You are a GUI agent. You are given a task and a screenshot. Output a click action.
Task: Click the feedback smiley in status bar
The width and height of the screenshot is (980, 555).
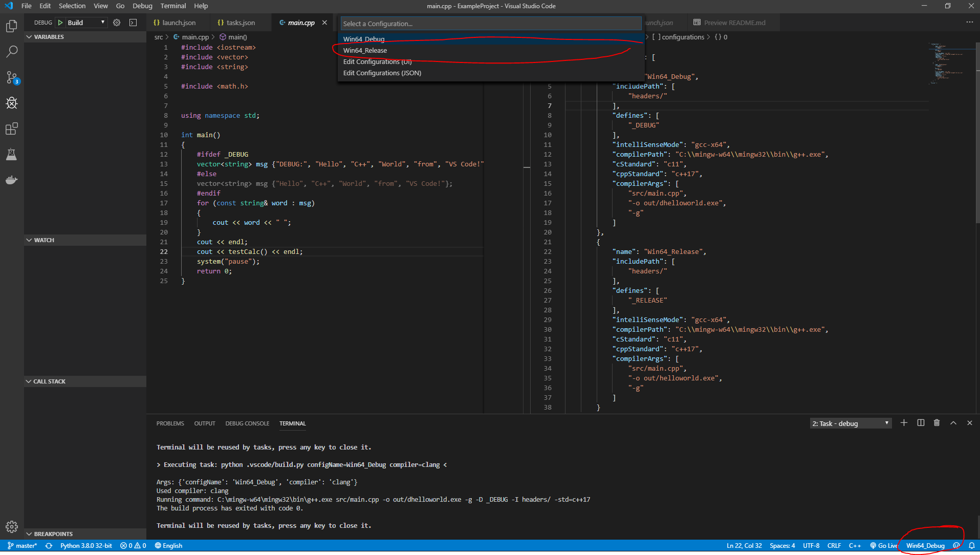tap(956, 546)
